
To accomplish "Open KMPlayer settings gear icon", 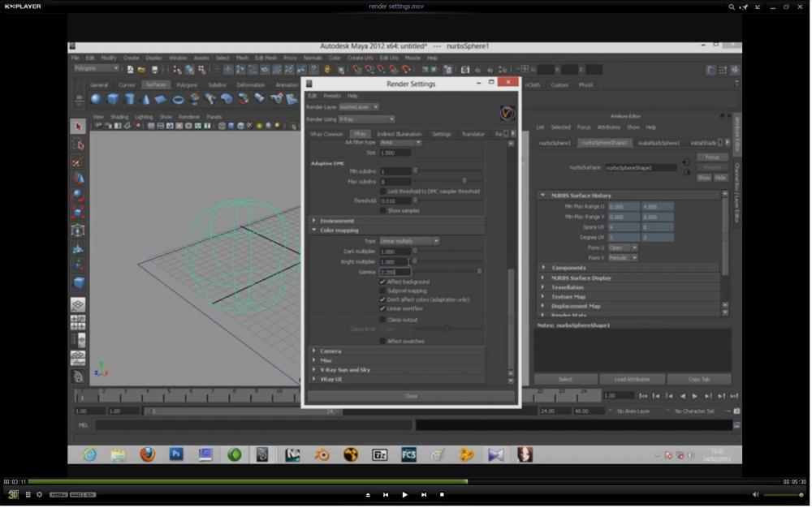I will click(39, 494).
